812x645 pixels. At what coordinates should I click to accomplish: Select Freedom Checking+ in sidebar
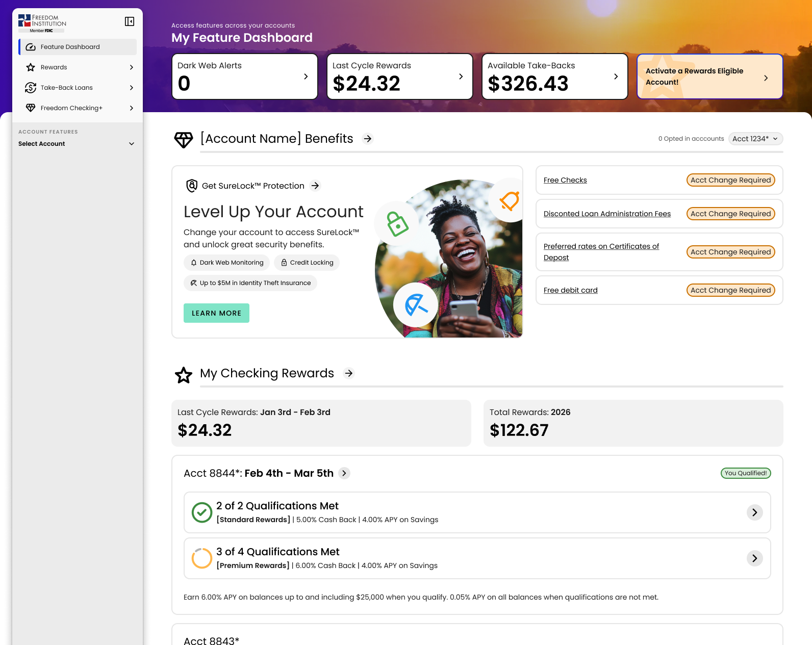[78, 108]
